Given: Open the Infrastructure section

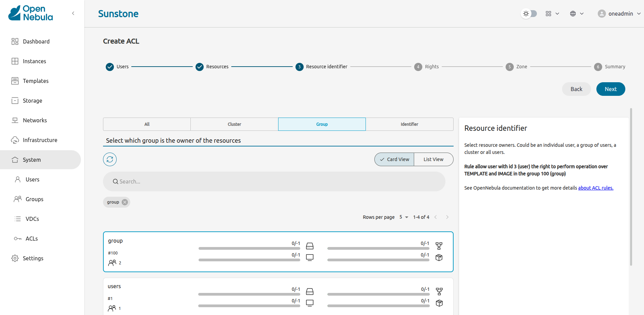Looking at the screenshot, I should click(x=40, y=140).
